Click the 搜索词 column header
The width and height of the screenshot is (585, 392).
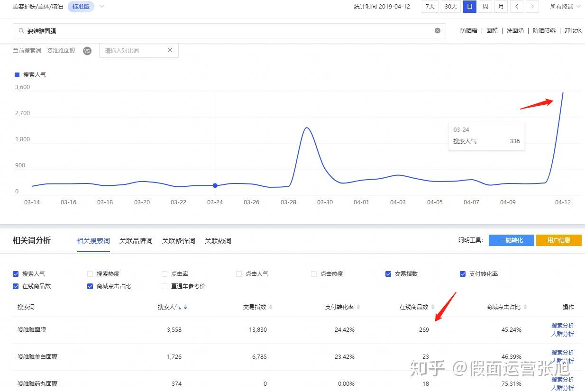click(x=26, y=307)
